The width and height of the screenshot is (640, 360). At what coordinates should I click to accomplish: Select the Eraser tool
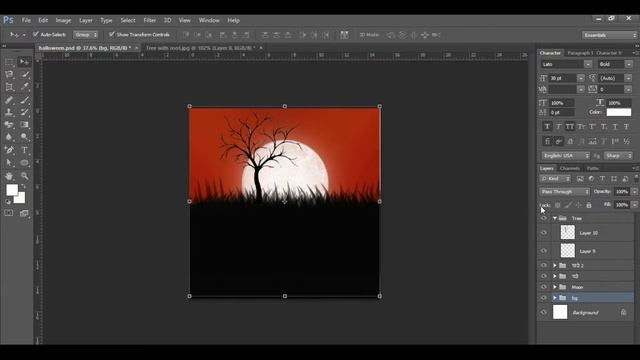pyautogui.click(x=9, y=124)
